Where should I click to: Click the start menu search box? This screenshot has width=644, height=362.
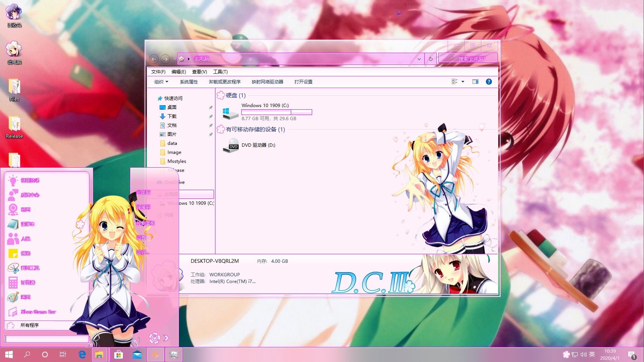pos(46,339)
